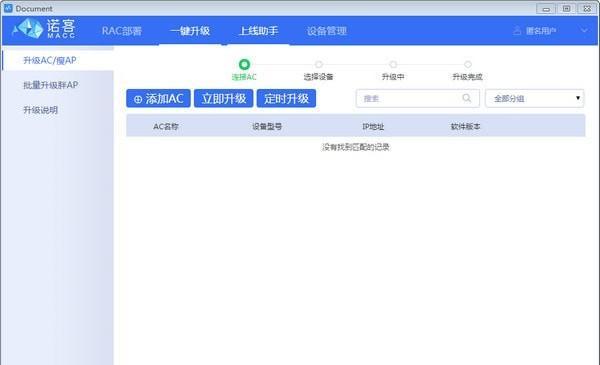
Task: Maximize the Document window
Action: [566, 8]
